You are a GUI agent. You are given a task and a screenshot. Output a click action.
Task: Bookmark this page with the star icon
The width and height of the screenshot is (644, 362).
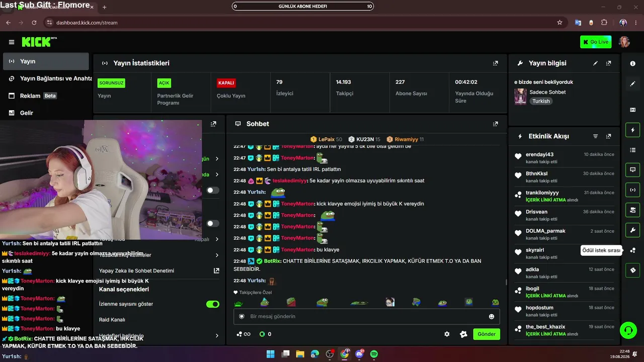tap(559, 23)
